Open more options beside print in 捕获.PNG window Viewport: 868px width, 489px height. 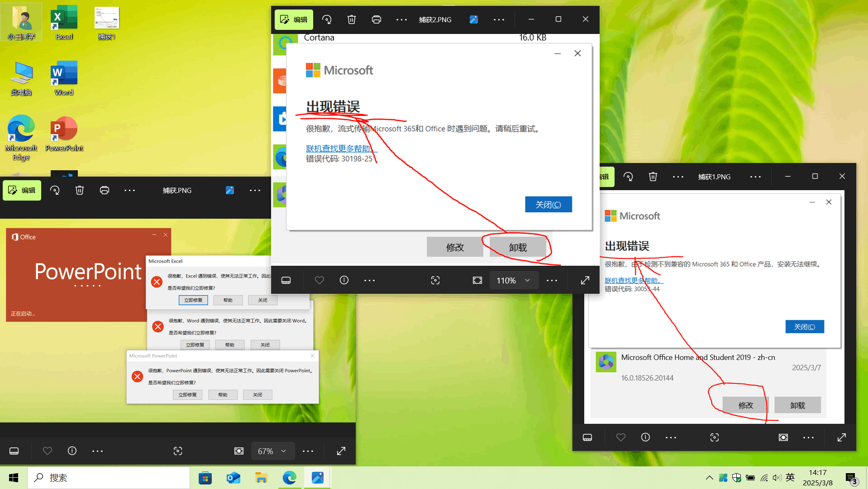coord(129,190)
